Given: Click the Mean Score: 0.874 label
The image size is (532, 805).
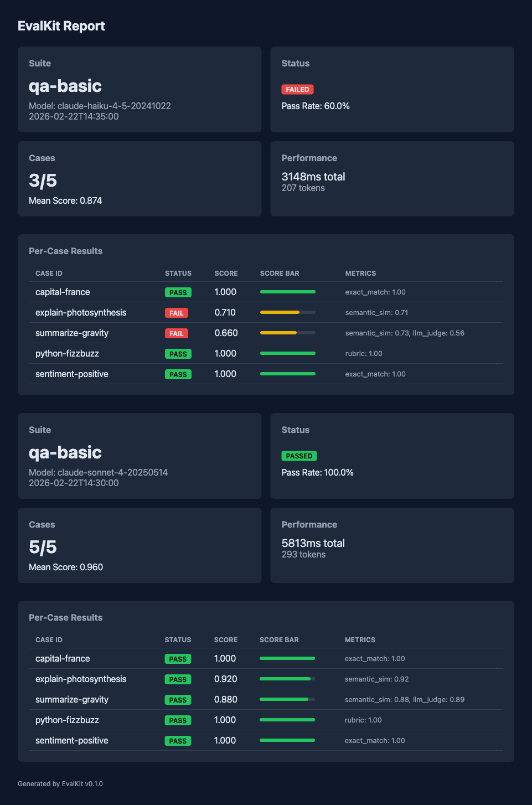Looking at the screenshot, I should 65,200.
